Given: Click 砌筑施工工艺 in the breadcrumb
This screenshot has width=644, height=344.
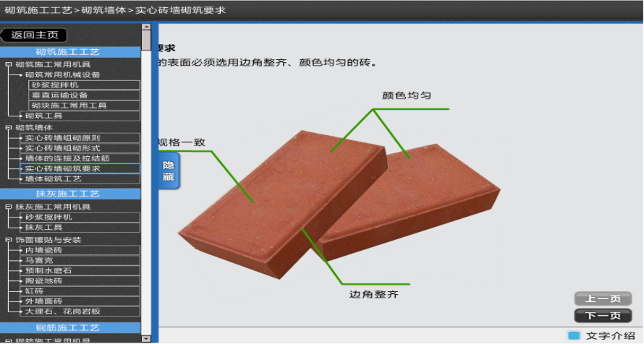Looking at the screenshot, I should [x=38, y=10].
